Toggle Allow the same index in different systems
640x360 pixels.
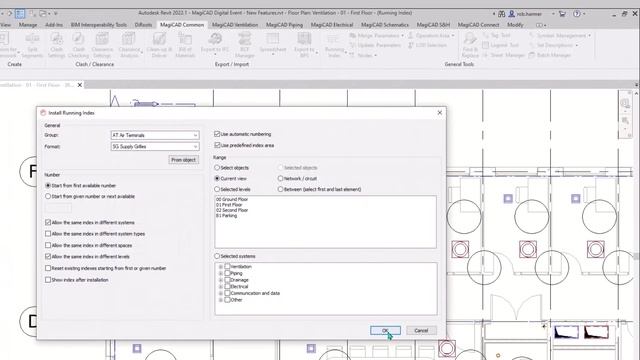[48, 222]
